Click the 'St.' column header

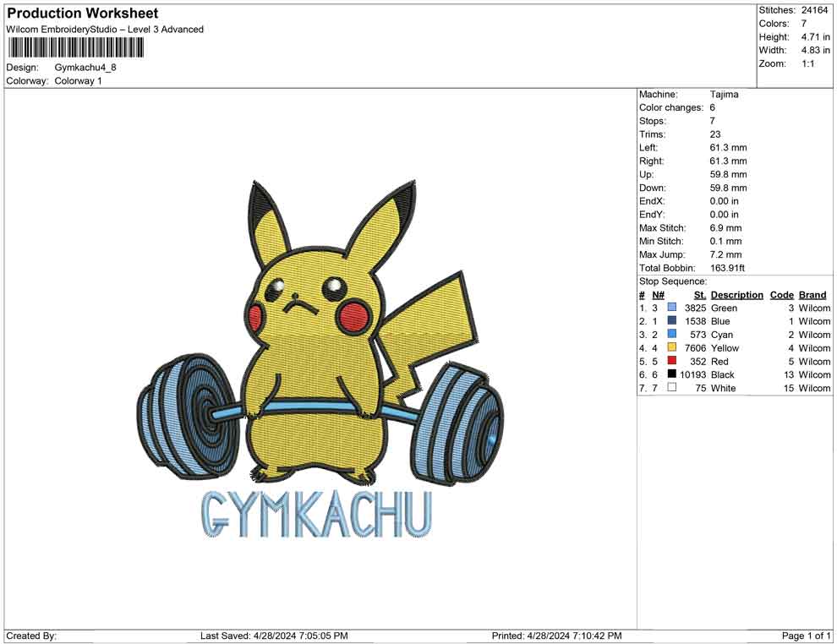point(700,295)
